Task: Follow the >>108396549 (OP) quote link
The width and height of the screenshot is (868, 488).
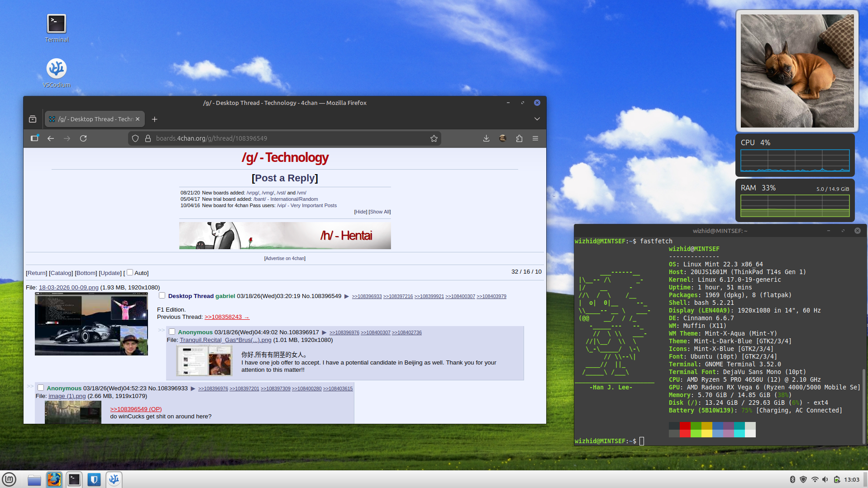Action: tap(136, 409)
